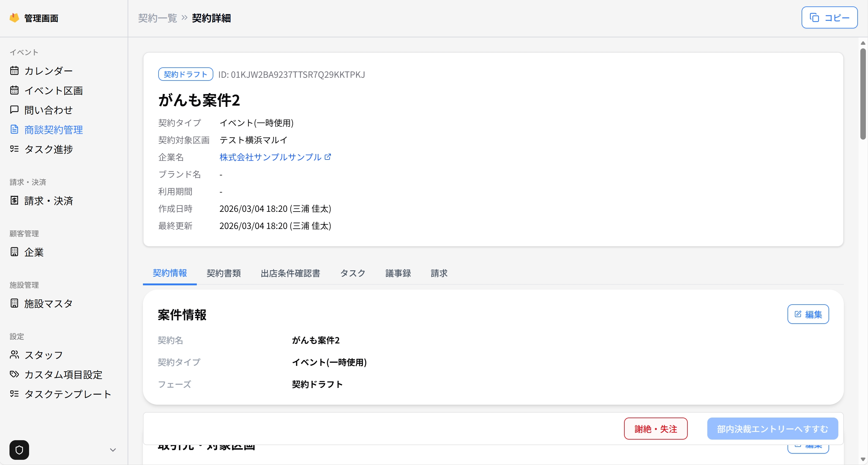The image size is (868, 465).
Task: Click フェーズ value 契約ドラフト in 案件情報
Action: (317, 384)
